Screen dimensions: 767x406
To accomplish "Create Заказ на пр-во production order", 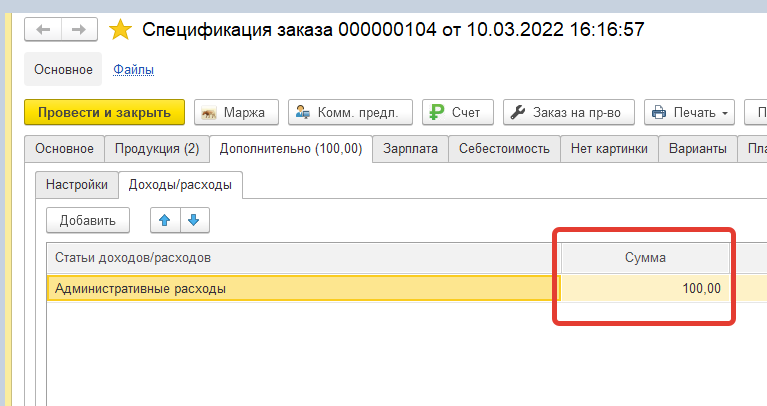I will pyautogui.click(x=569, y=113).
